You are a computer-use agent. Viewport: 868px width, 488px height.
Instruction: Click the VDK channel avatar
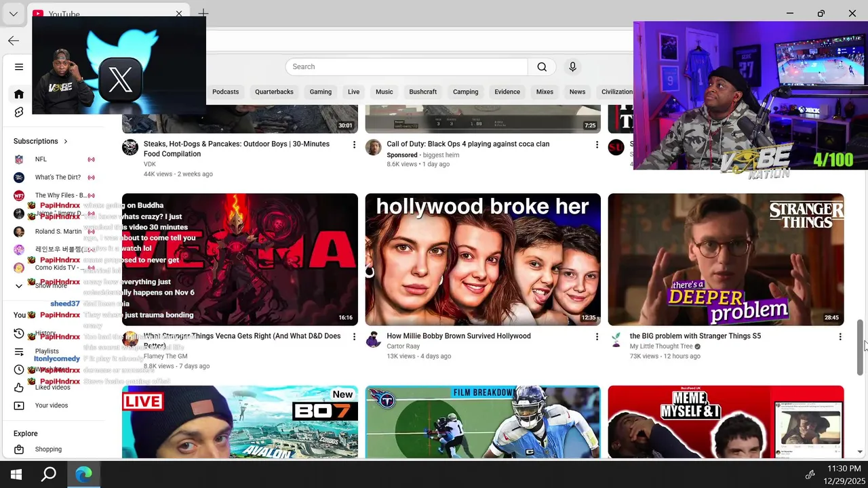tap(130, 147)
